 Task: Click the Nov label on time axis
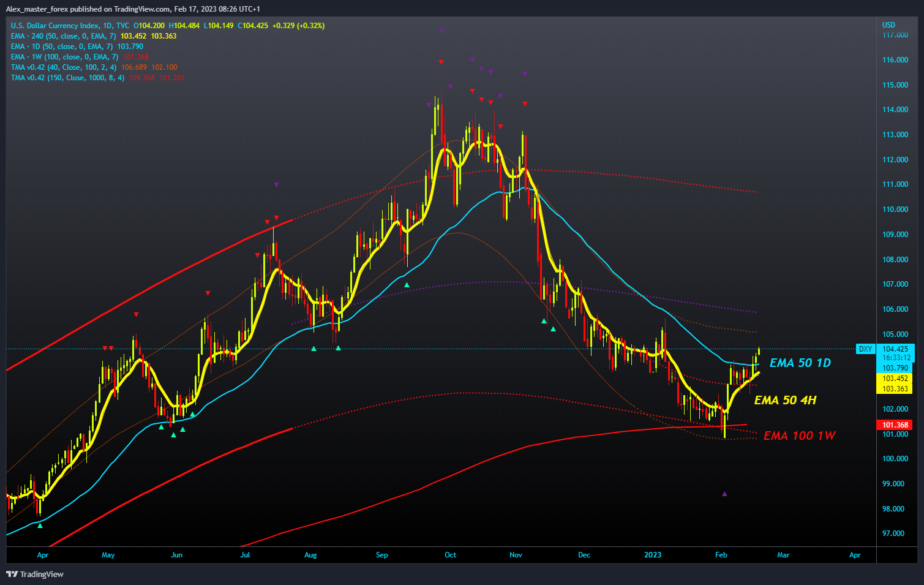click(516, 555)
